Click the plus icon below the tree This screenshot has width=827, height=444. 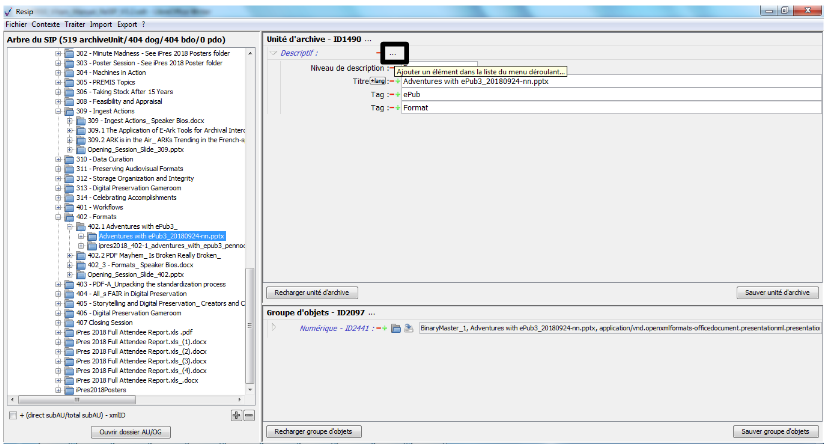pyautogui.click(x=236, y=415)
